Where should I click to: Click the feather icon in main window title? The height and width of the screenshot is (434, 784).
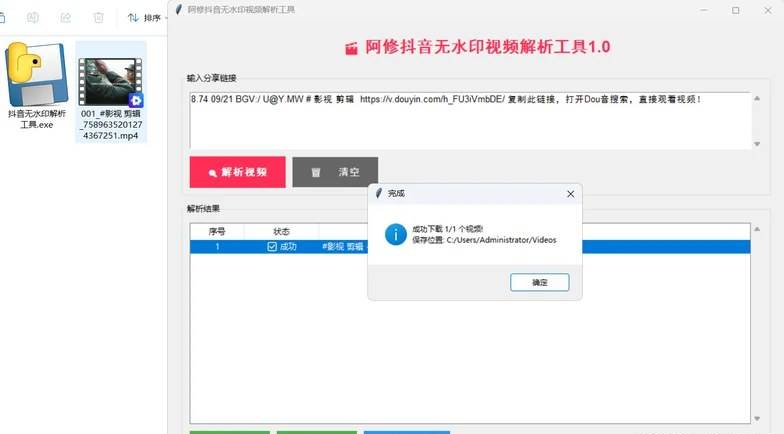[x=178, y=9]
